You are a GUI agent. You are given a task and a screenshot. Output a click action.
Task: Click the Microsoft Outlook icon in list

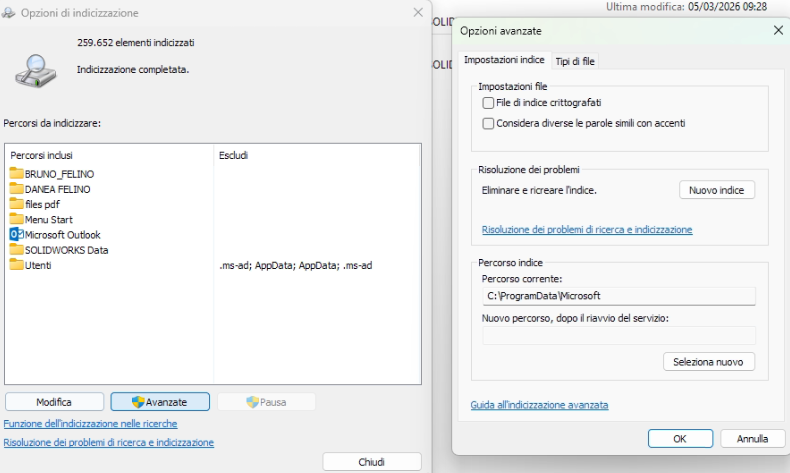pos(17,234)
